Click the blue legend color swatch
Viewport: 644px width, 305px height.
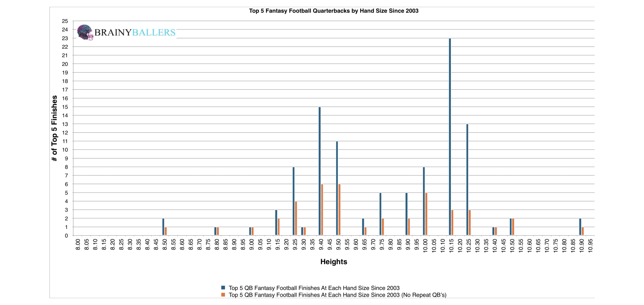pyautogui.click(x=223, y=288)
